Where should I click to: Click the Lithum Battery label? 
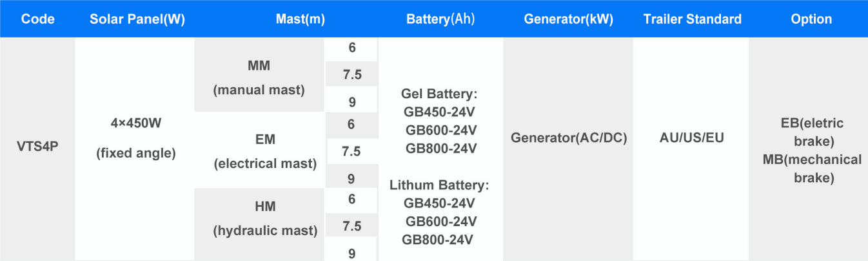[439, 185]
